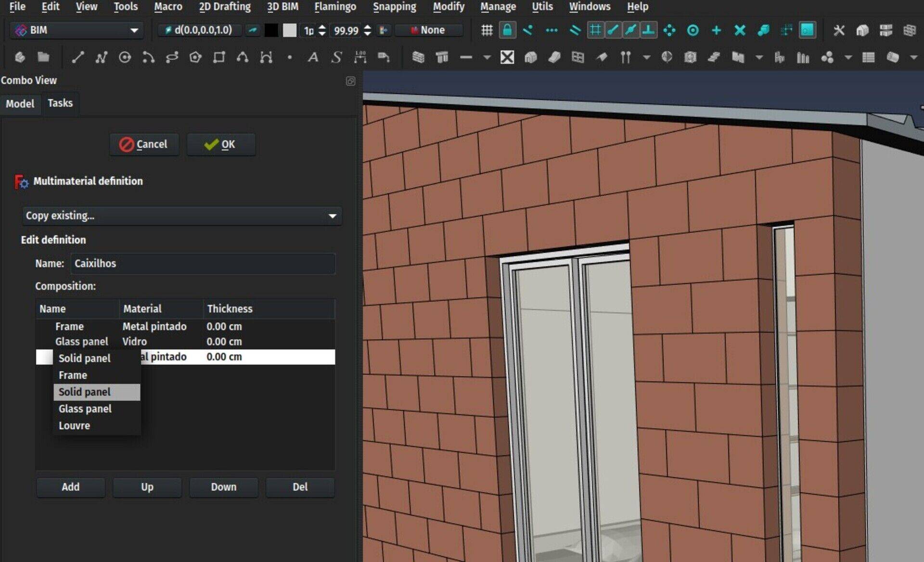Screen dimensions: 924x562
Task: Select the Arc drafting tool
Action: tap(148, 58)
